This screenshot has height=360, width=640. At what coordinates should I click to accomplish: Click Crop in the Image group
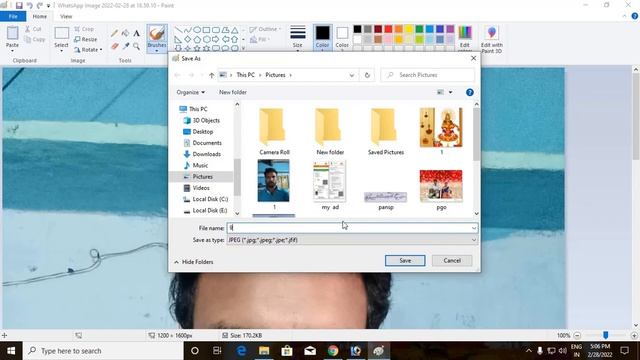point(84,29)
